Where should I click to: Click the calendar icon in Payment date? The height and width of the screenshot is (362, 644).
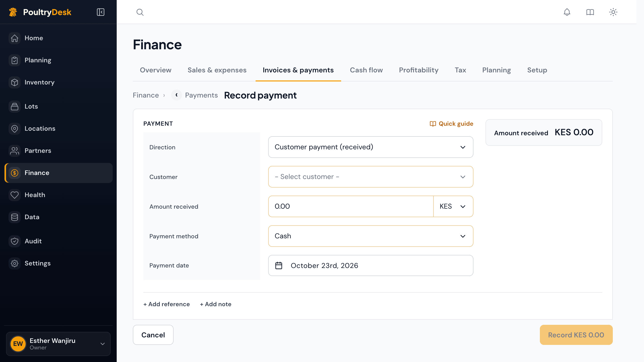(279, 265)
